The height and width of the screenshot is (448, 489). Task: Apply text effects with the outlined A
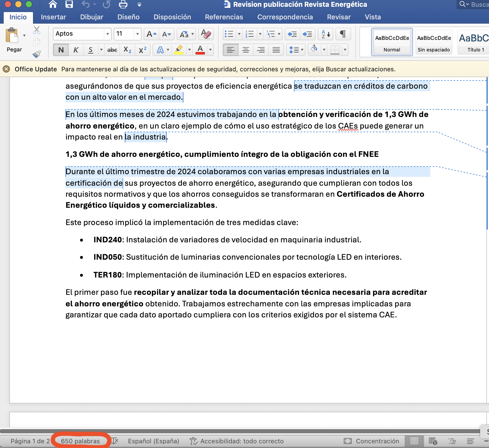[160, 50]
